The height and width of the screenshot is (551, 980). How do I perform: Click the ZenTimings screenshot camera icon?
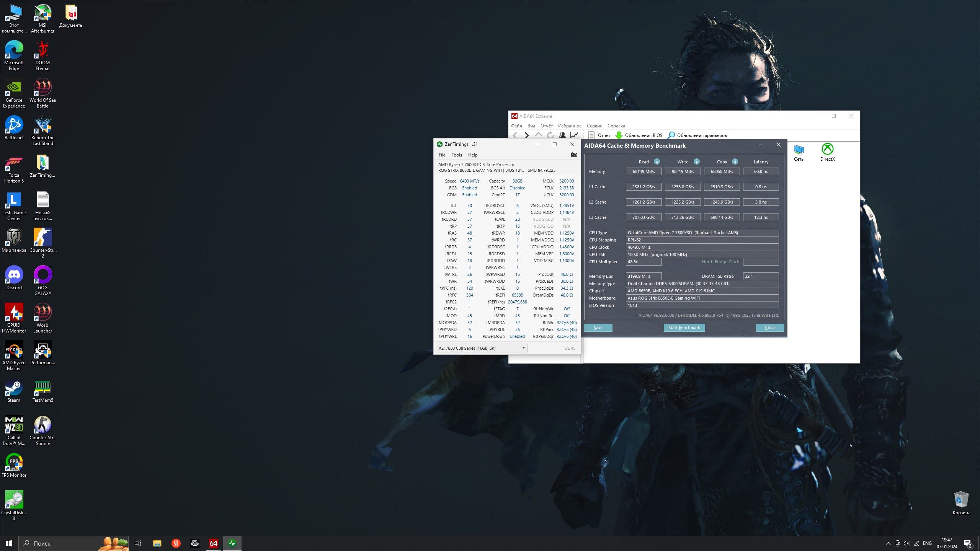[574, 155]
